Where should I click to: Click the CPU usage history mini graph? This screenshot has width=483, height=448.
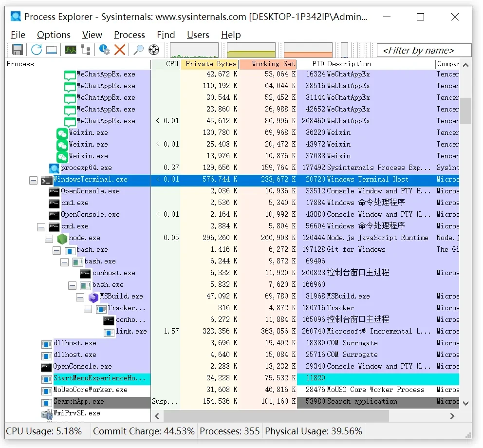click(x=194, y=50)
